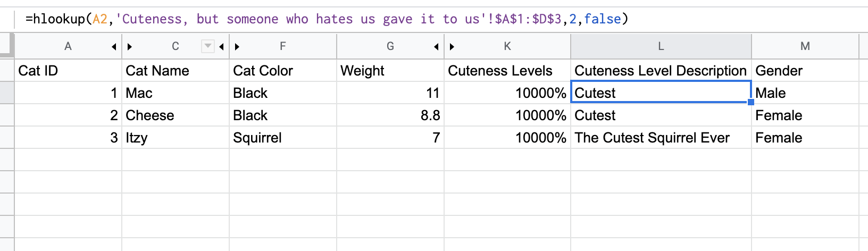Select column F header

click(283, 46)
